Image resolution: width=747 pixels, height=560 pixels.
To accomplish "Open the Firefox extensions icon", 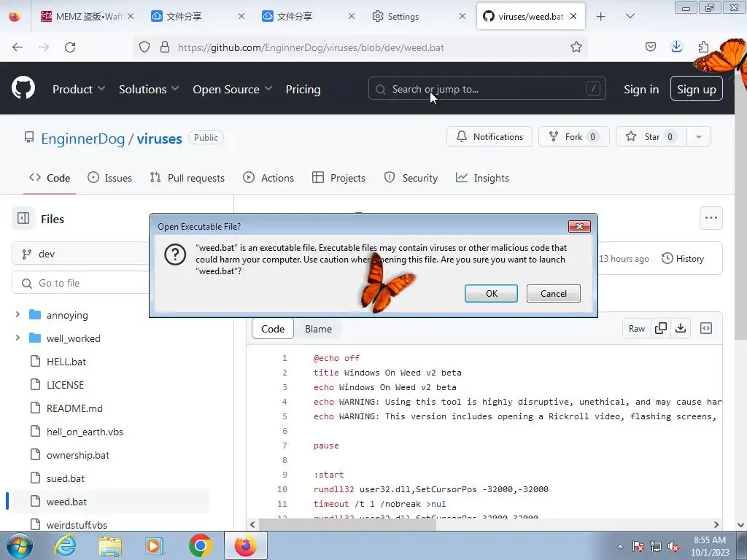I will pos(703,47).
